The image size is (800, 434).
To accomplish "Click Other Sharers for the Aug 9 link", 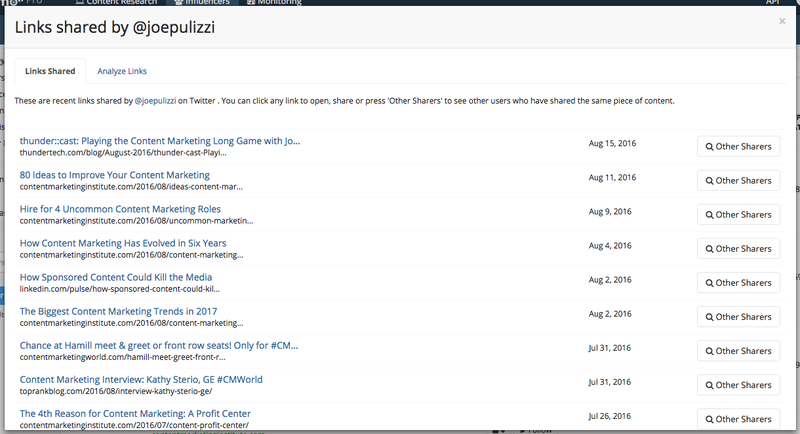I will tap(738, 215).
